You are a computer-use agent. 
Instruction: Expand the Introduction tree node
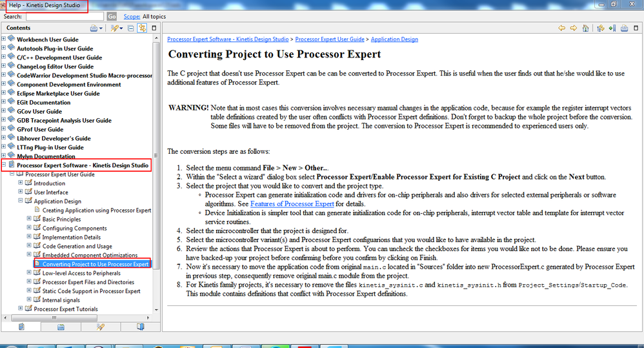(x=21, y=183)
